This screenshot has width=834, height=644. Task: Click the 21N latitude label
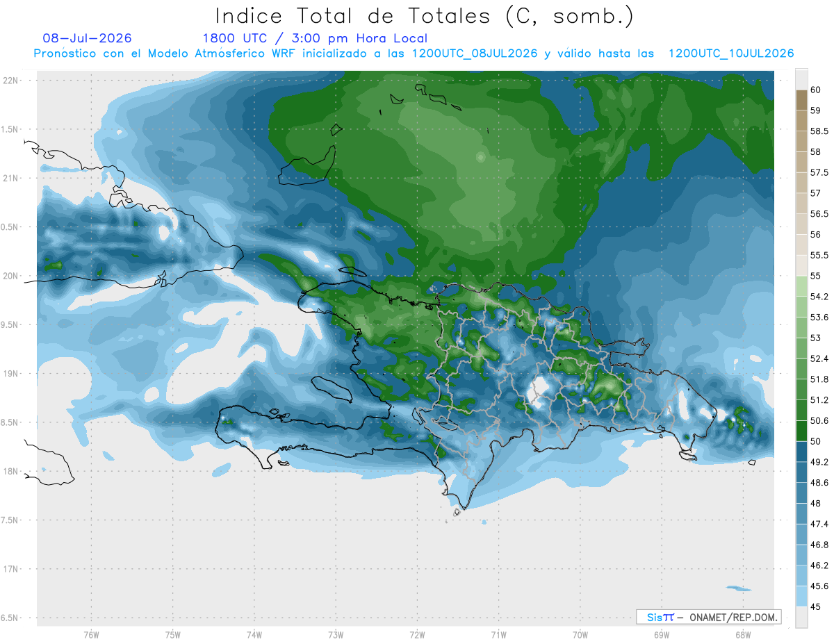(x=10, y=178)
